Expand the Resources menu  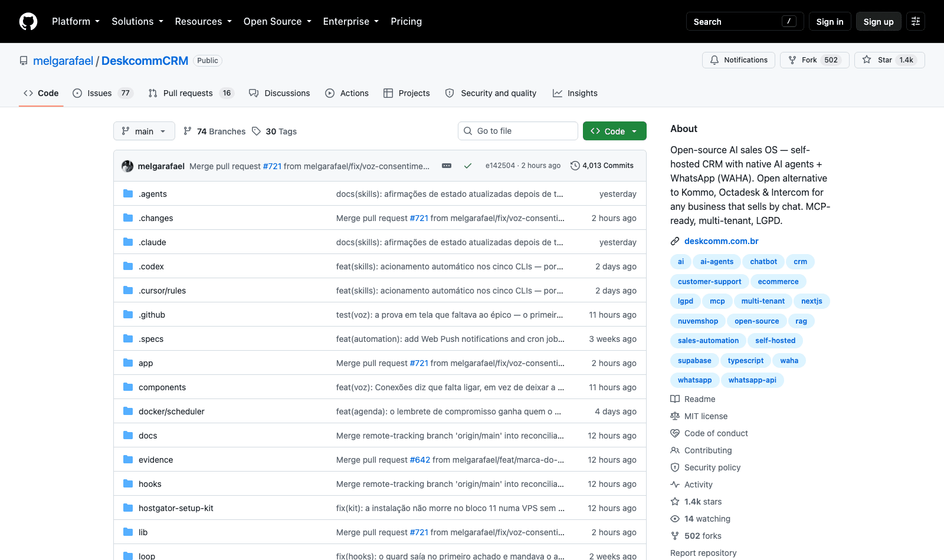pyautogui.click(x=203, y=21)
